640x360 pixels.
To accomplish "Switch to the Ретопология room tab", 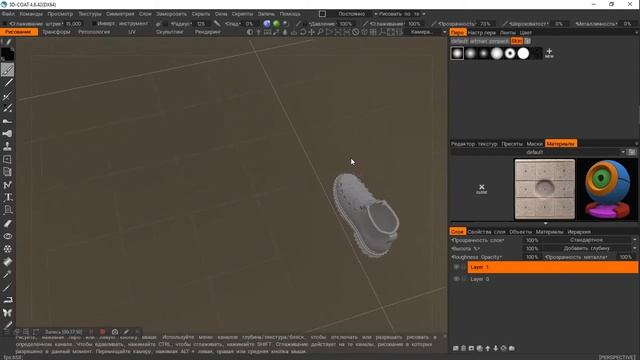I will point(94,32).
